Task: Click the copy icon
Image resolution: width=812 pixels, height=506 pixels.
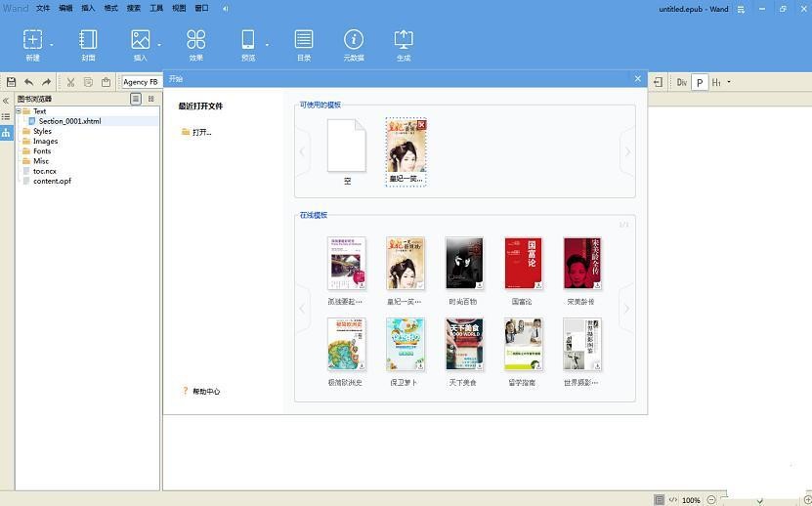Action: click(x=89, y=82)
